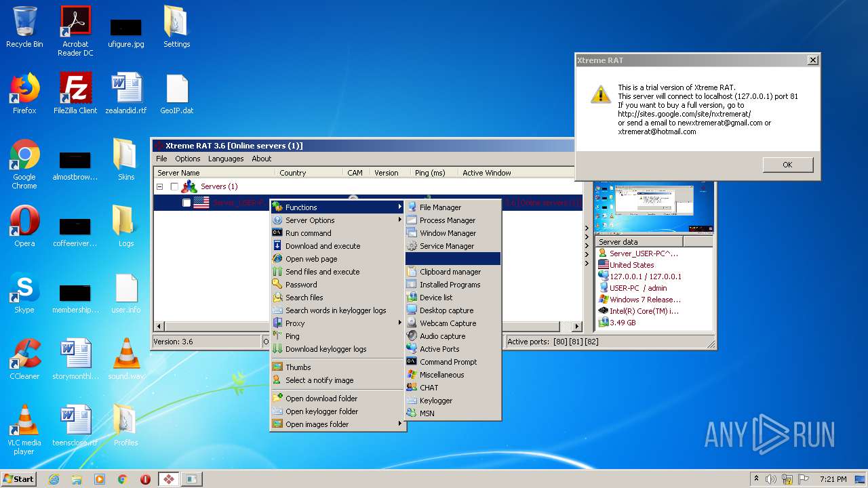Select GeoIP.dat file on desktop
Image resolution: width=868 pixels, height=488 pixels.
point(177,94)
